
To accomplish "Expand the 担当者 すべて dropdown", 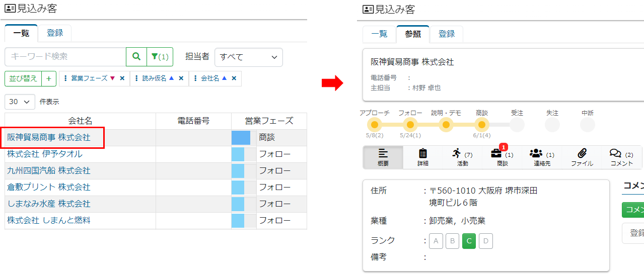I will (x=248, y=57).
